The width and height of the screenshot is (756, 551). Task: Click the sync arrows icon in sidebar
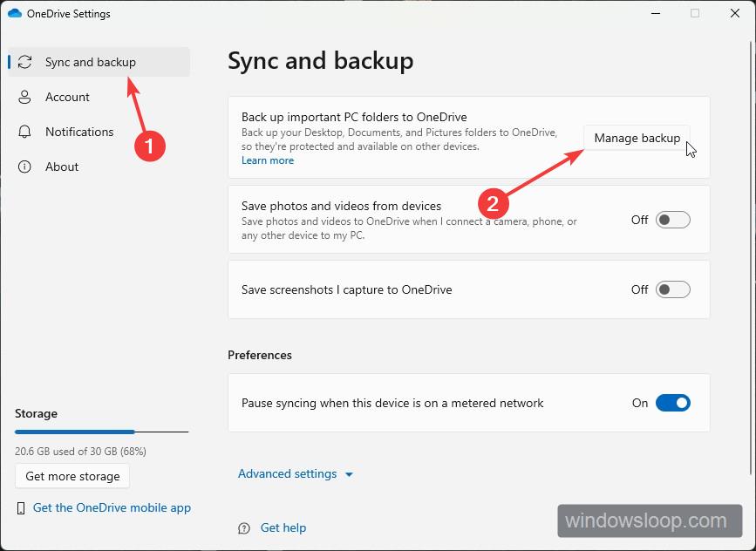pos(25,62)
